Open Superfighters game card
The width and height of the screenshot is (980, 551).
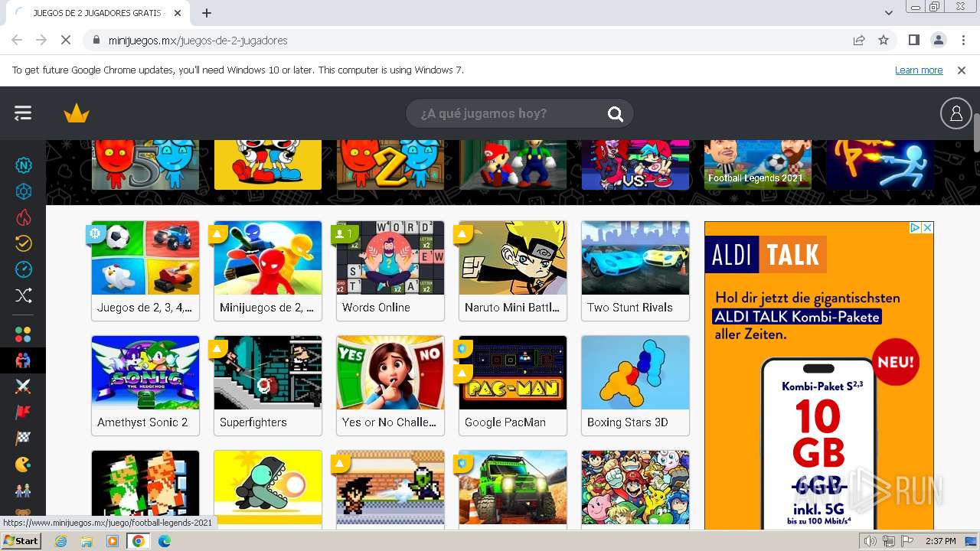pyautogui.click(x=268, y=386)
